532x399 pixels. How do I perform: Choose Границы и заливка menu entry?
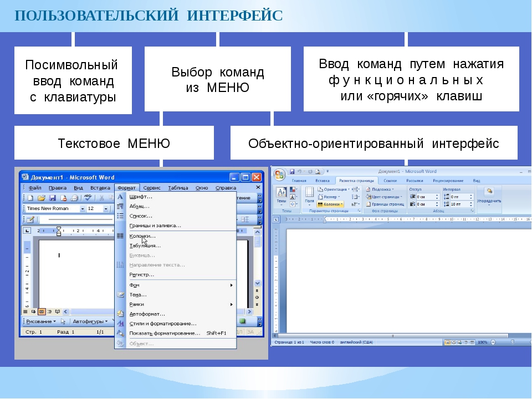(155, 226)
